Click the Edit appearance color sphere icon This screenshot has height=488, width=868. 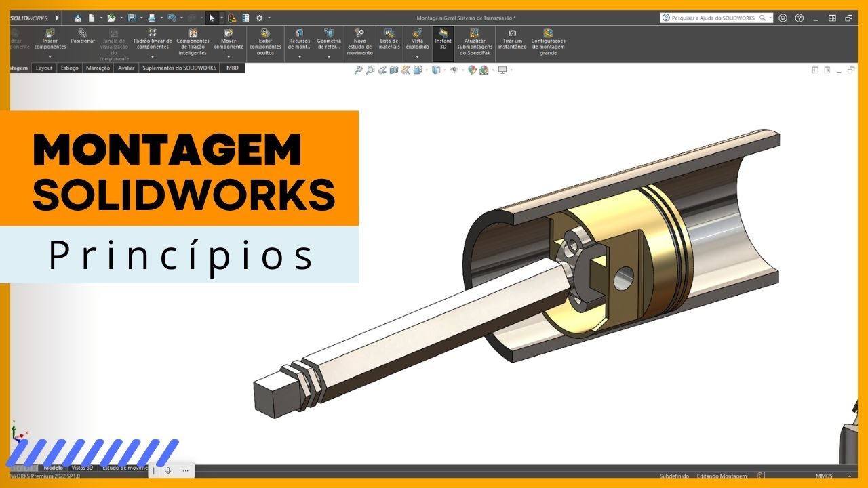472,70
